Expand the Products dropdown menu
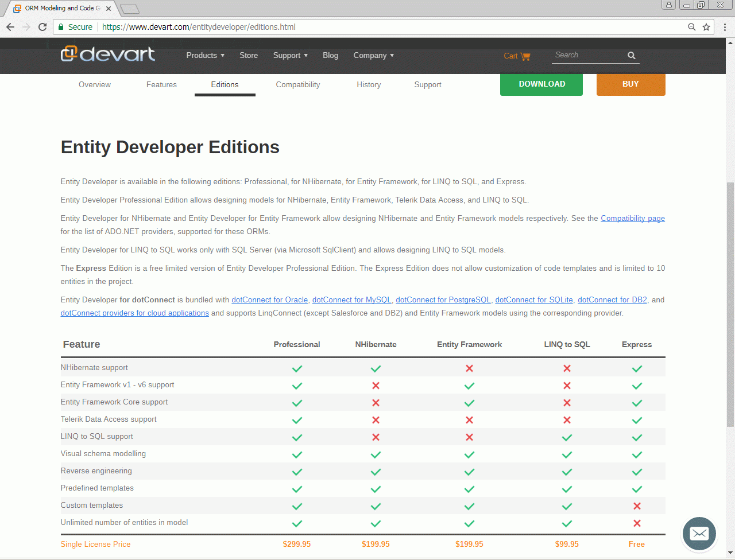The width and height of the screenshot is (735, 560). click(x=205, y=56)
